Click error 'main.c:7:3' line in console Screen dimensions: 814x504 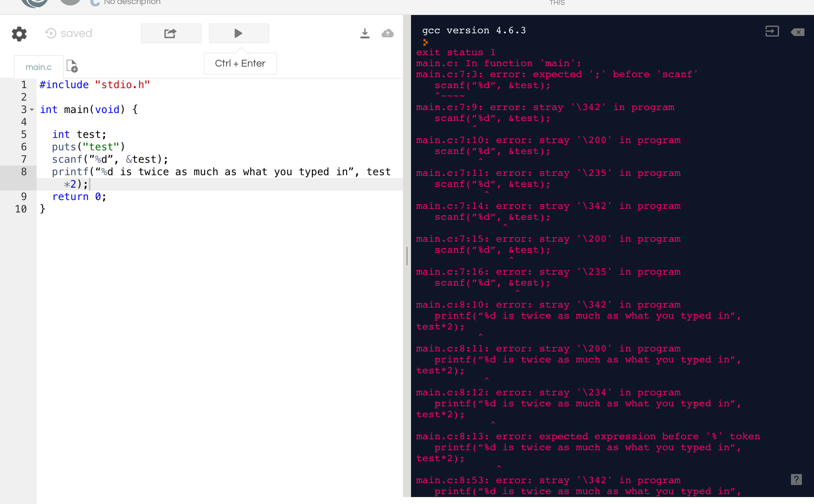click(557, 74)
